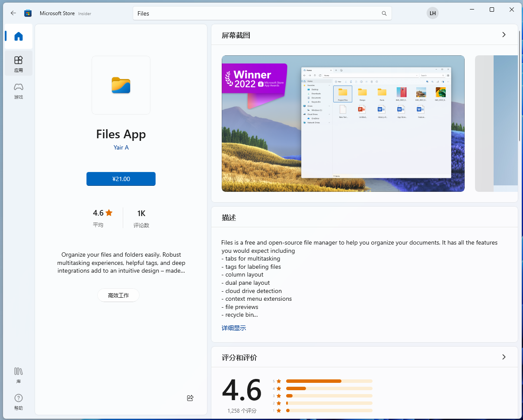This screenshot has height=420, width=523.
Task: Focus the search box containing Files
Action: point(262,13)
